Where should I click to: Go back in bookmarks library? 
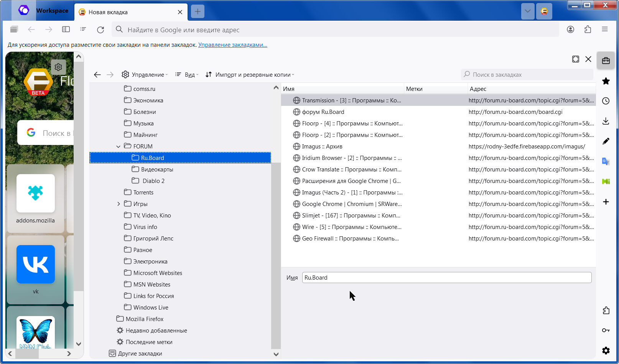(97, 75)
